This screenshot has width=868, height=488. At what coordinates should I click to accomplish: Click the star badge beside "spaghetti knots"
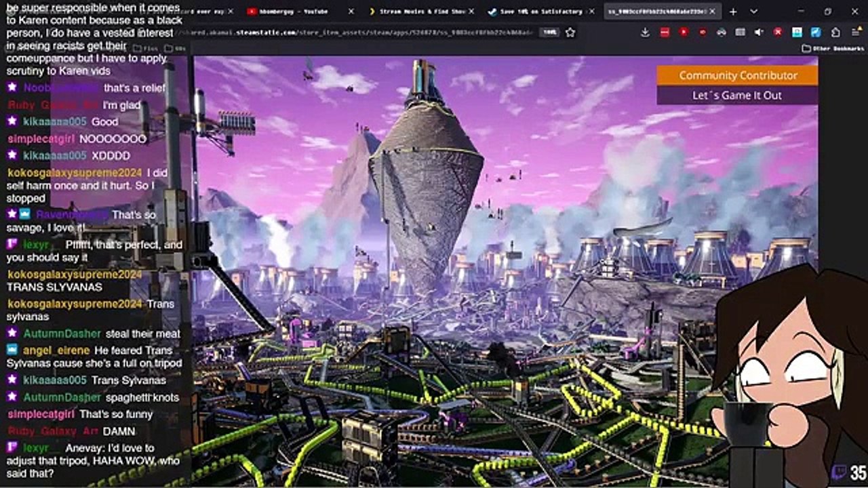[x=12, y=397]
